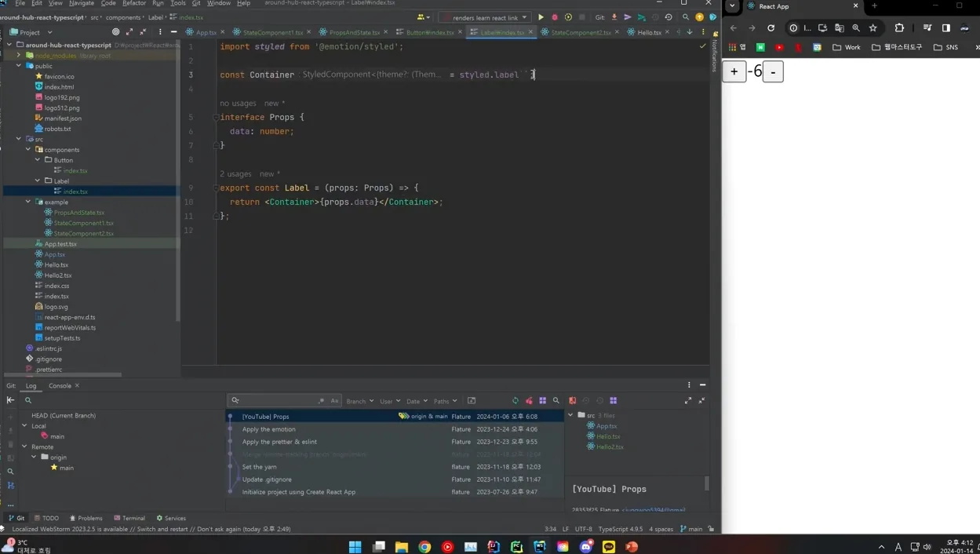Image resolution: width=980 pixels, height=554 pixels.
Task: Click the Git rollback history icon in toolbar
Action: tap(669, 17)
